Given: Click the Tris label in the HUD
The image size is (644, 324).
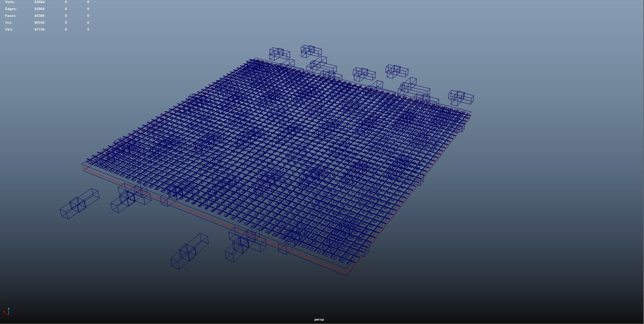Looking at the screenshot, I should click(x=9, y=23).
